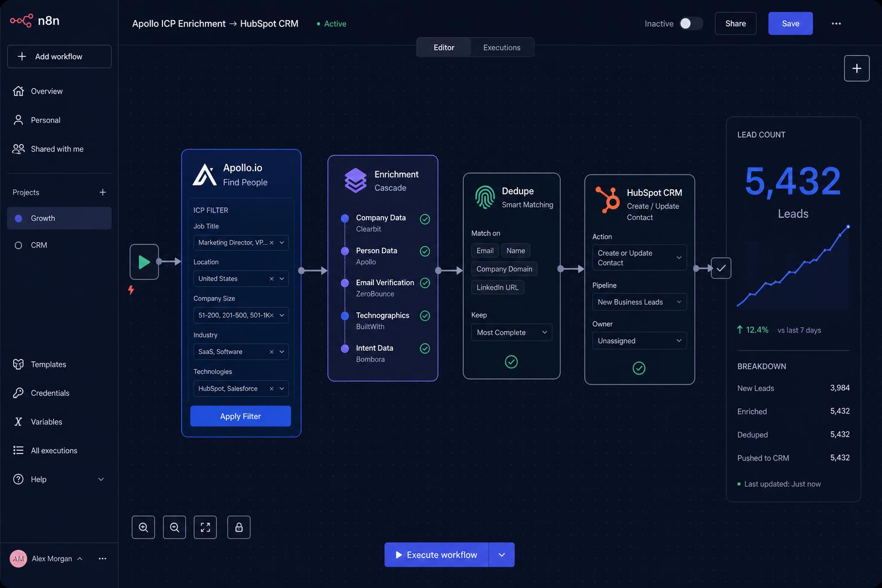The width and height of the screenshot is (882, 588).
Task: Add a new project with plus icon
Action: tap(102, 192)
